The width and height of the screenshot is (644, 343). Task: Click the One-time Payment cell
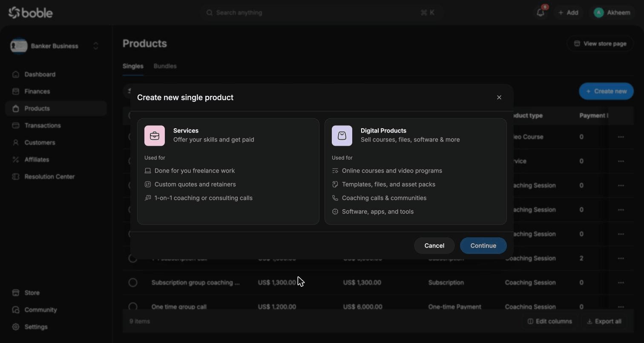[454, 306]
